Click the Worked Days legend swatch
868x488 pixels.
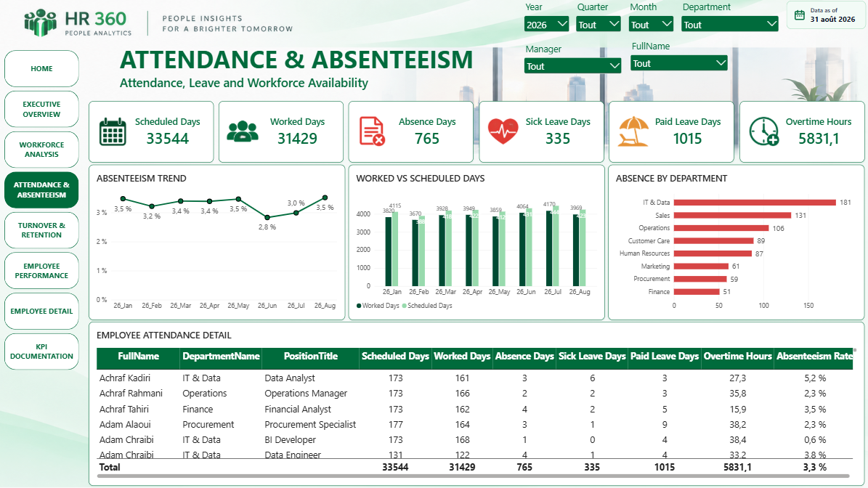[x=359, y=306]
